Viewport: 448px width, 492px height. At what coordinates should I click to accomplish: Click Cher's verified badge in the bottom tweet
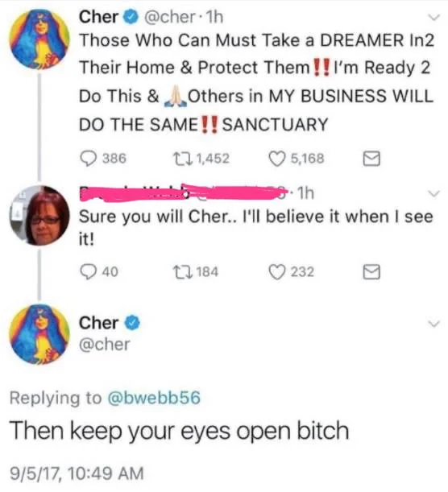click(133, 323)
